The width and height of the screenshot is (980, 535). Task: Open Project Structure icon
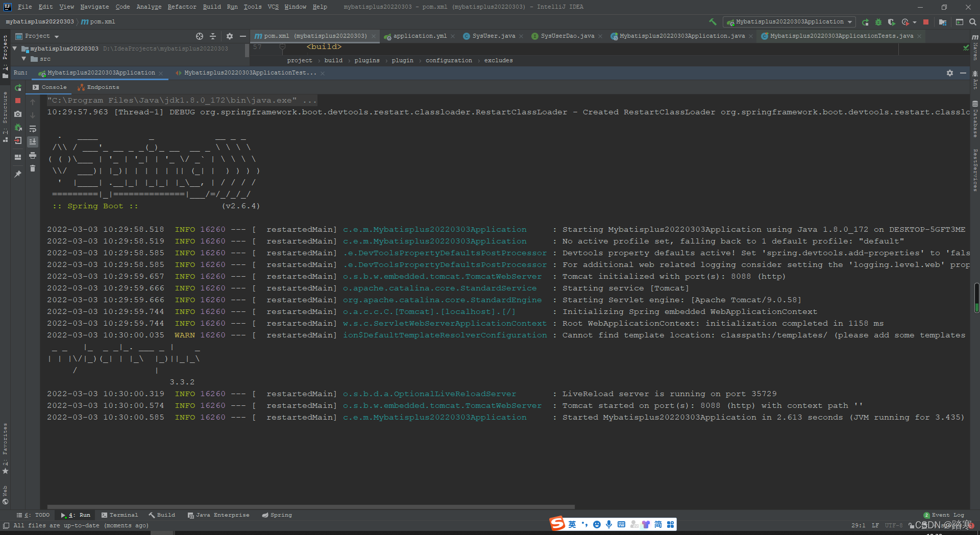(x=942, y=22)
